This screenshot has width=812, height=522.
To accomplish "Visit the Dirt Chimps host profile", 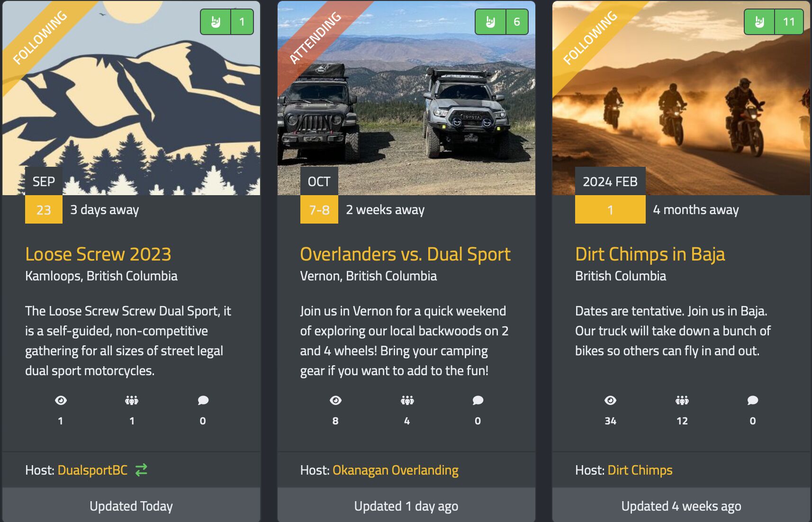I will click(x=640, y=470).
